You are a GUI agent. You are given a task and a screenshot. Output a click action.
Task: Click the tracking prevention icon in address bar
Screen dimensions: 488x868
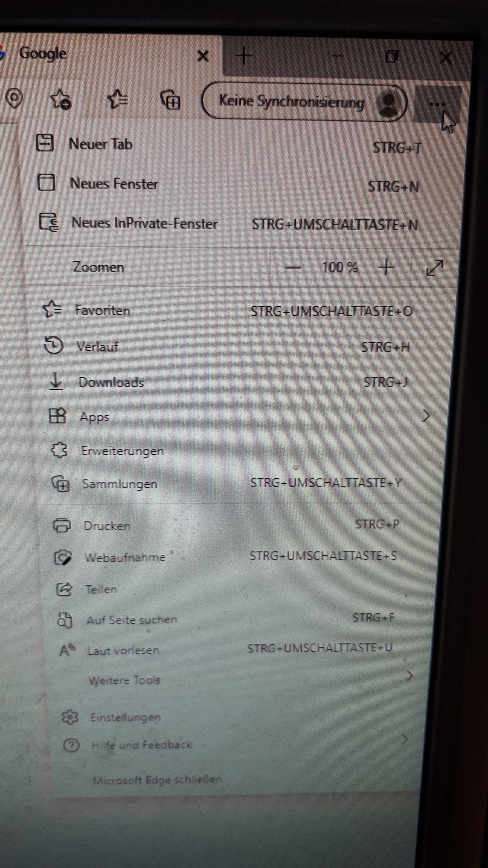coord(14,98)
